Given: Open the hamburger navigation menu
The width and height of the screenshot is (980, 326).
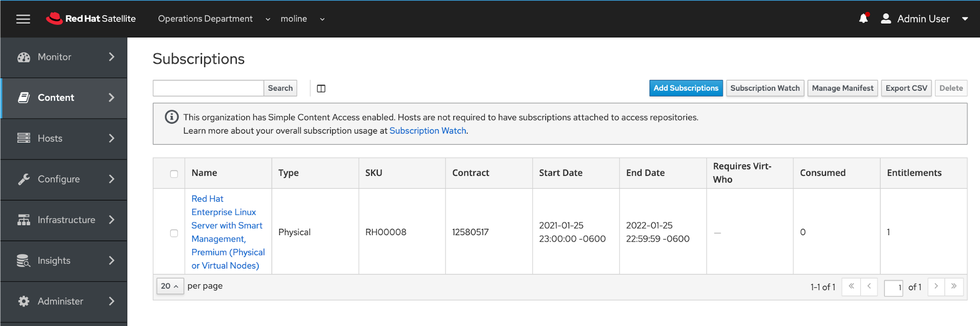Looking at the screenshot, I should [x=23, y=19].
